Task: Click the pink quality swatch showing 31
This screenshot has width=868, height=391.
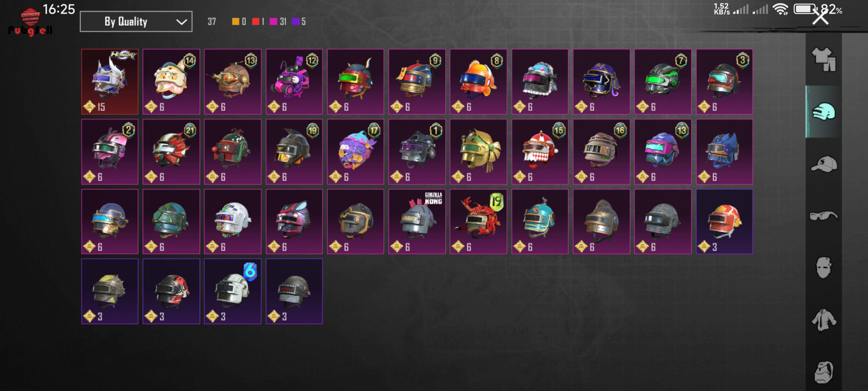Action: pos(274,21)
